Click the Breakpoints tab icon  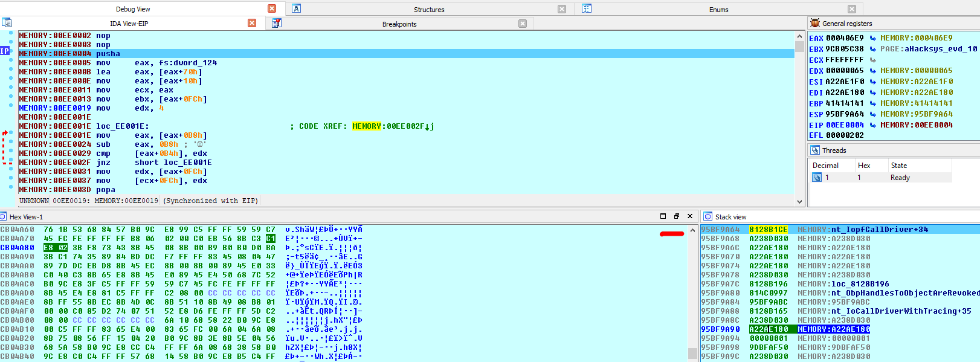coord(277,24)
